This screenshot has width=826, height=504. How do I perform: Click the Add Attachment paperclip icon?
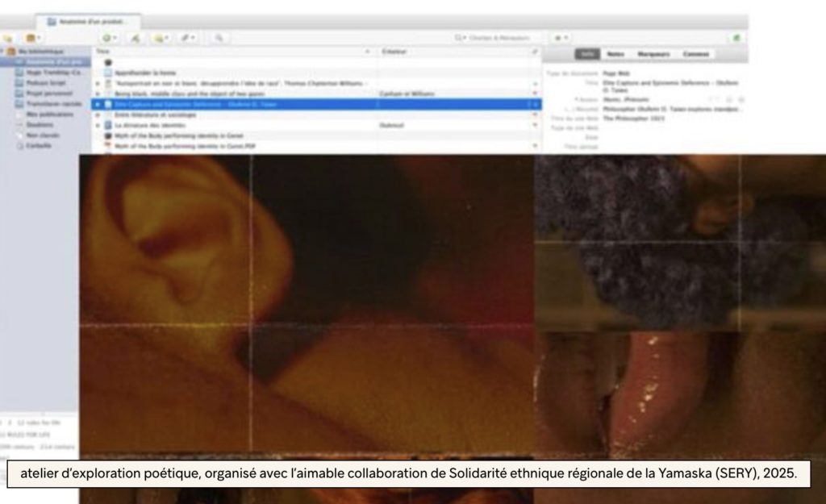(188, 38)
